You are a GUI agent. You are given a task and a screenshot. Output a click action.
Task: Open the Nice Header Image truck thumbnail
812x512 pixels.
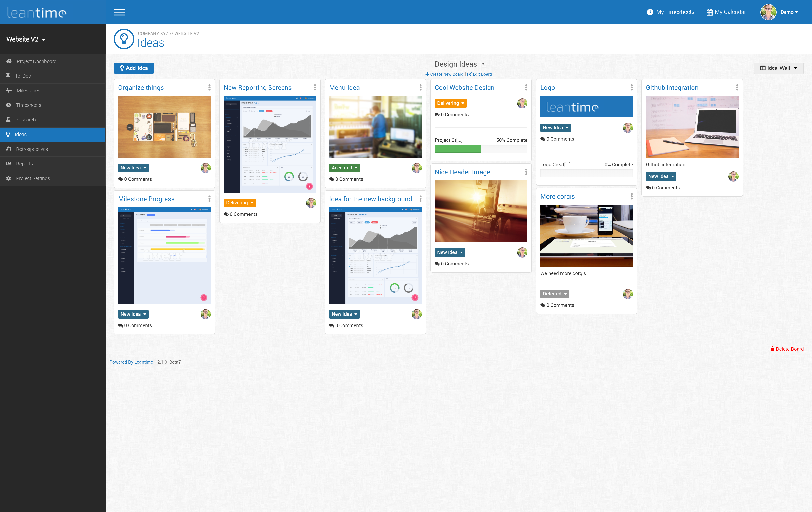[x=481, y=211]
